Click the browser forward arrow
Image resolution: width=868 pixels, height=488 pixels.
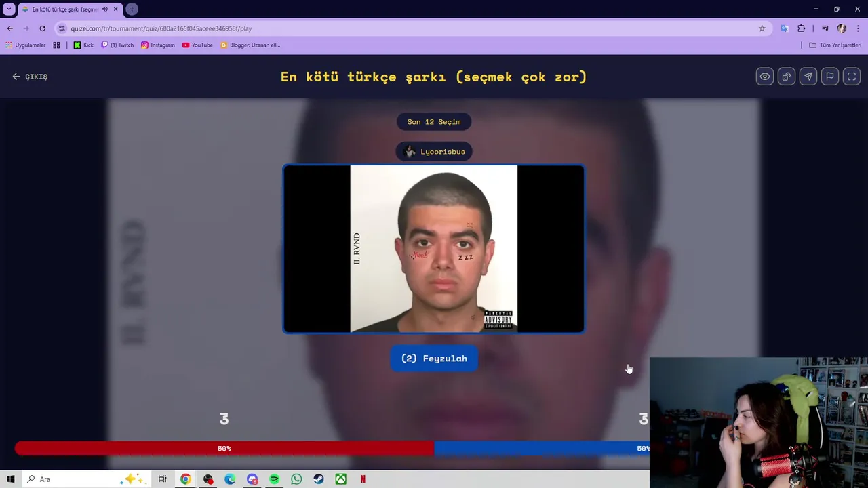tap(26, 28)
